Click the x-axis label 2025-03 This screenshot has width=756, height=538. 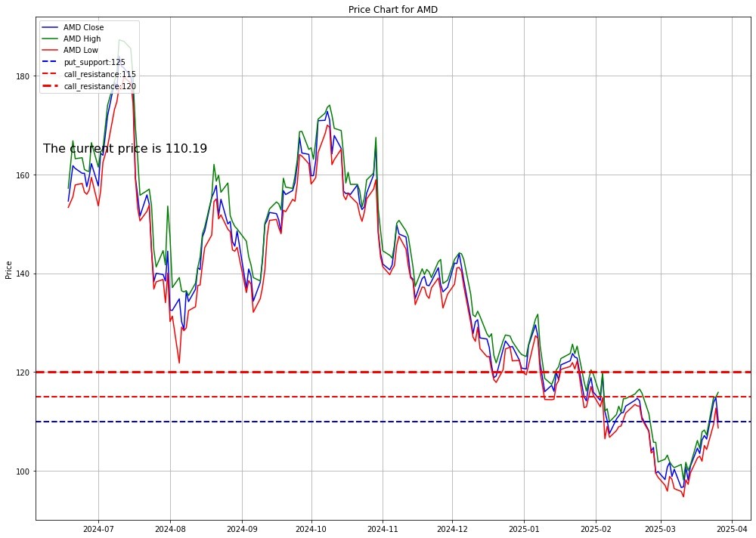tap(661, 529)
